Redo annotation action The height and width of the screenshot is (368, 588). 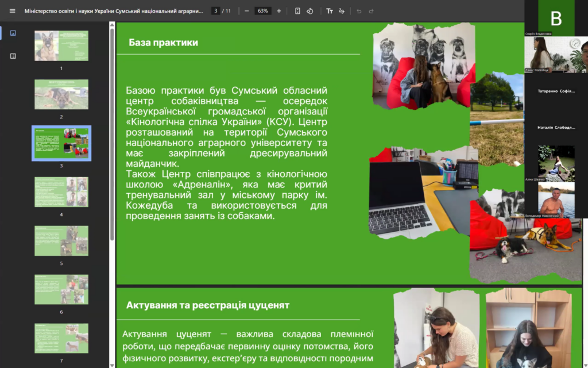[372, 11]
